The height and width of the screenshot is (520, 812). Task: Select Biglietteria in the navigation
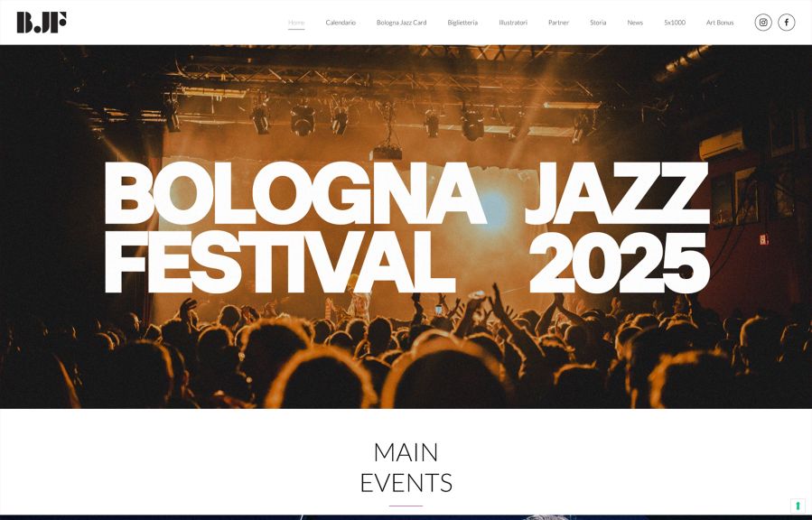click(462, 23)
